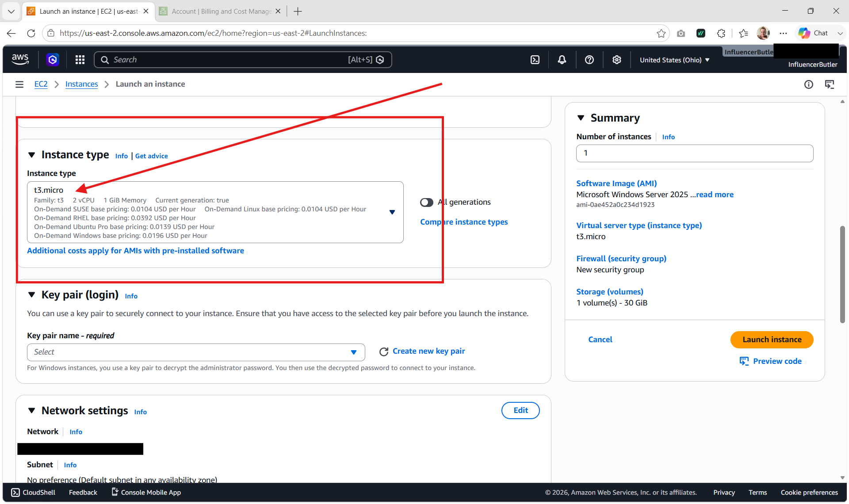This screenshot has width=849, height=504.
Task: Open Amazon Q icon in header
Action: click(53, 60)
